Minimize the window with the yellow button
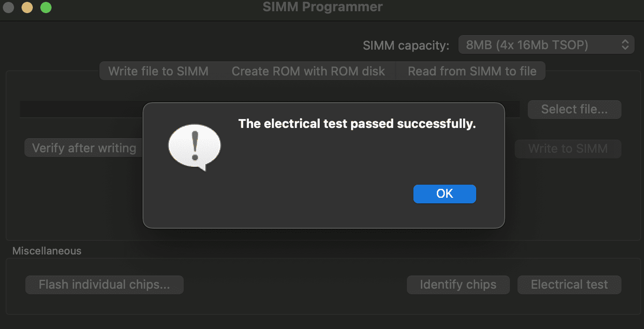 pyautogui.click(x=27, y=7)
